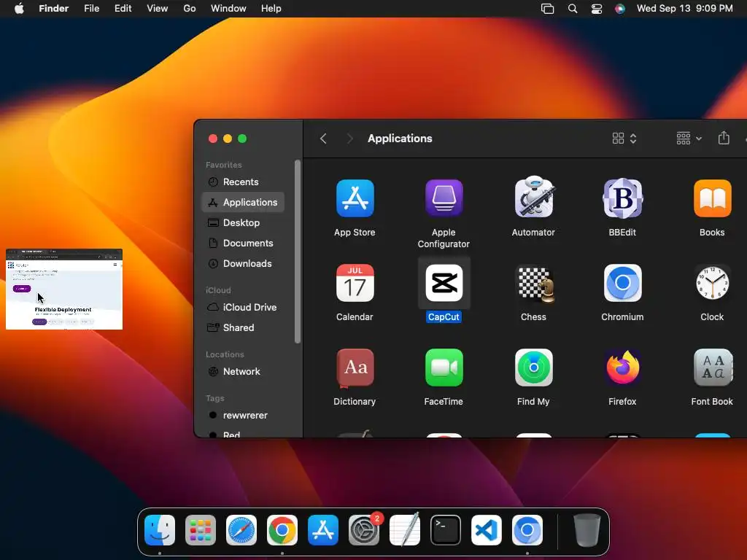Launch Safari from the Dock
Viewport: 747px width, 560px height.
241,530
